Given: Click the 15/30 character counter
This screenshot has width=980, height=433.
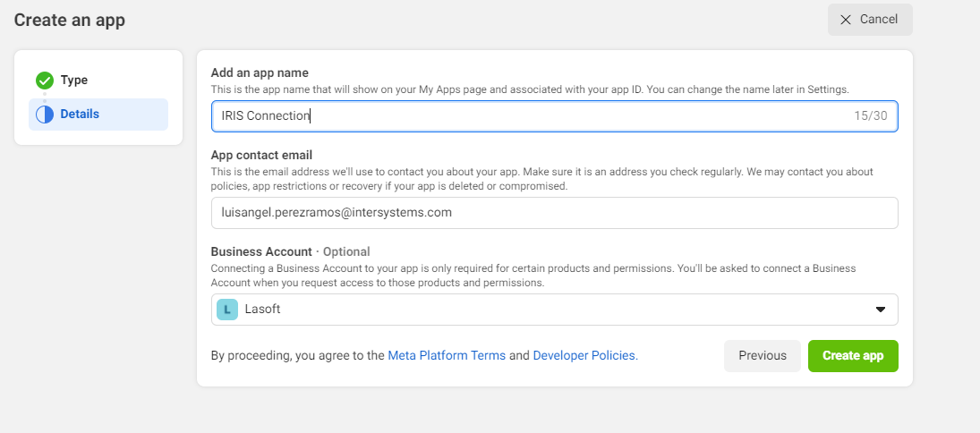Looking at the screenshot, I should pos(871,115).
